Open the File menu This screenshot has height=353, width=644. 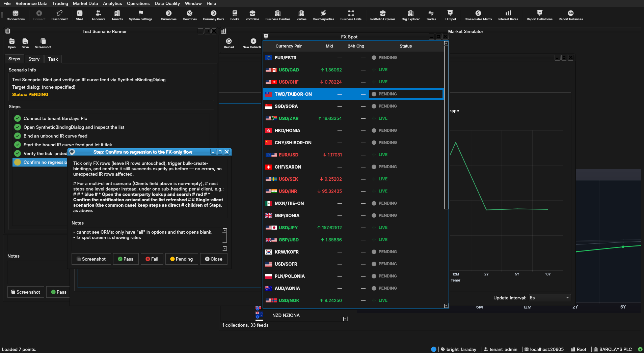pyautogui.click(x=7, y=3)
